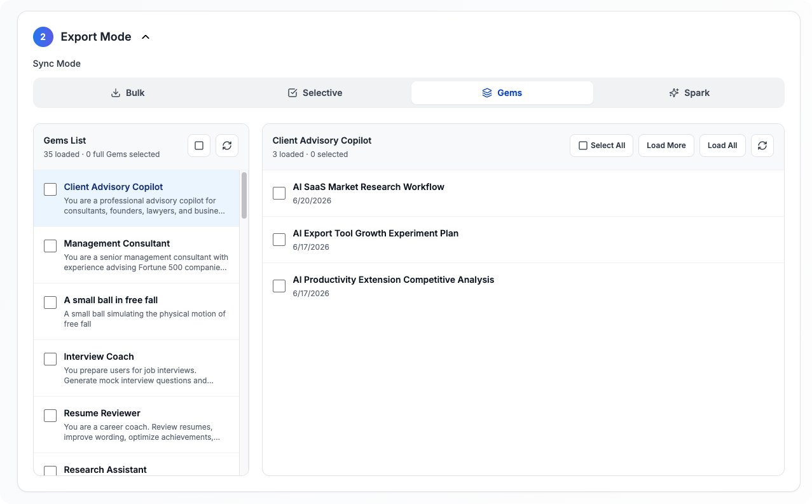Click the Load More button
The width and height of the screenshot is (812, 504).
pyautogui.click(x=666, y=146)
